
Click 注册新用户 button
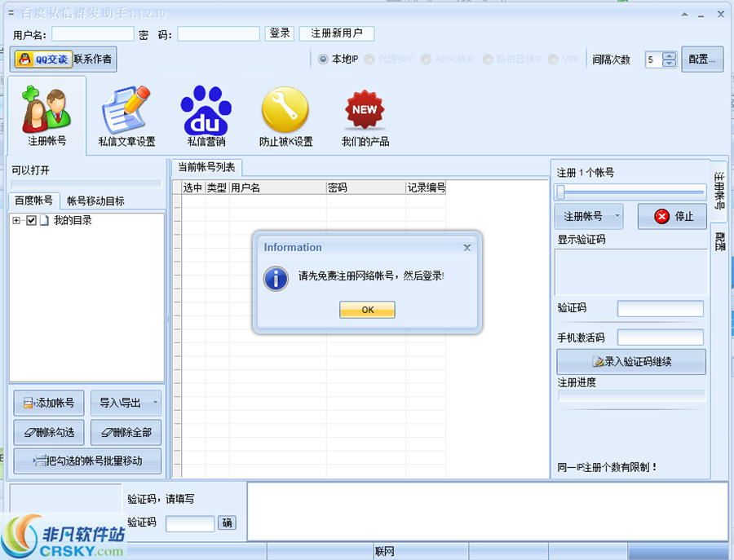click(337, 33)
